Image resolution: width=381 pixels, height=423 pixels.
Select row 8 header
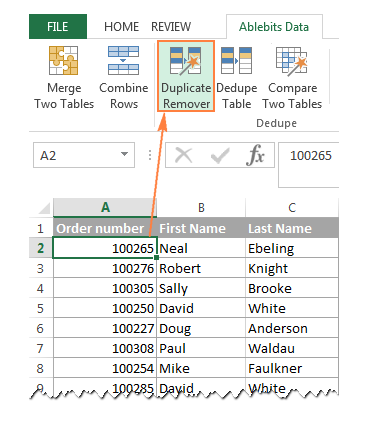point(41,368)
